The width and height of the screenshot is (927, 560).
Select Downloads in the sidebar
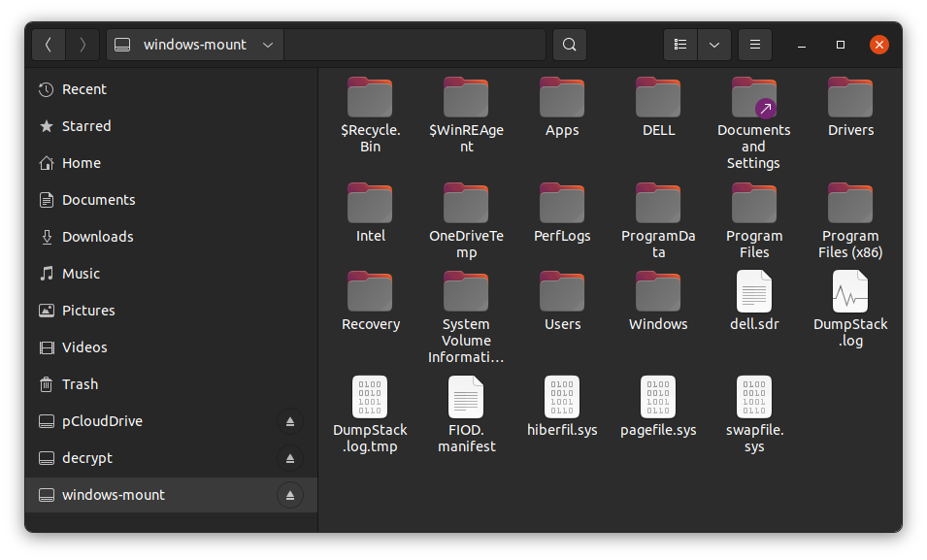click(x=97, y=237)
